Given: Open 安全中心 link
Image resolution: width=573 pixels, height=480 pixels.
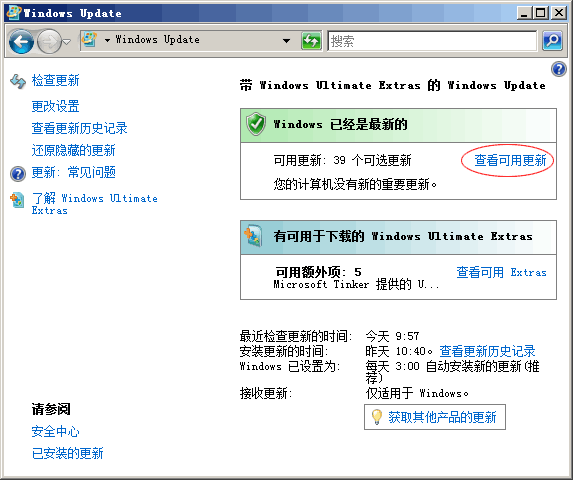Looking at the screenshot, I should click(x=55, y=431).
